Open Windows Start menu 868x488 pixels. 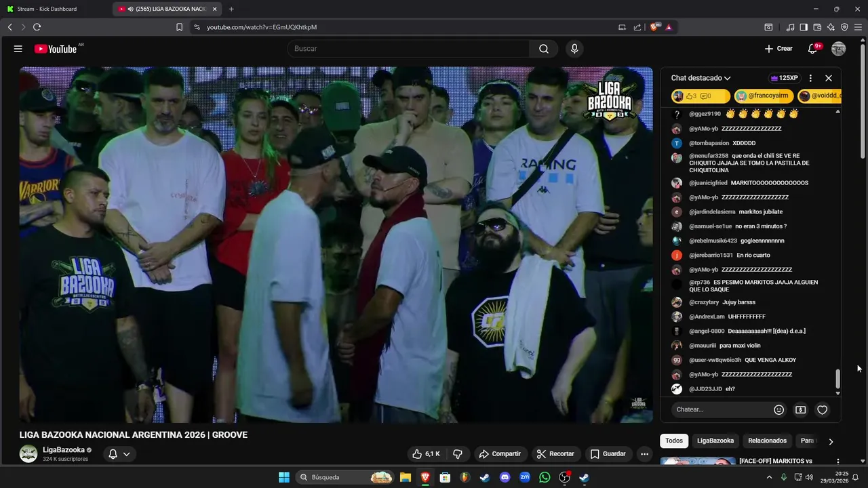pyautogui.click(x=284, y=477)
